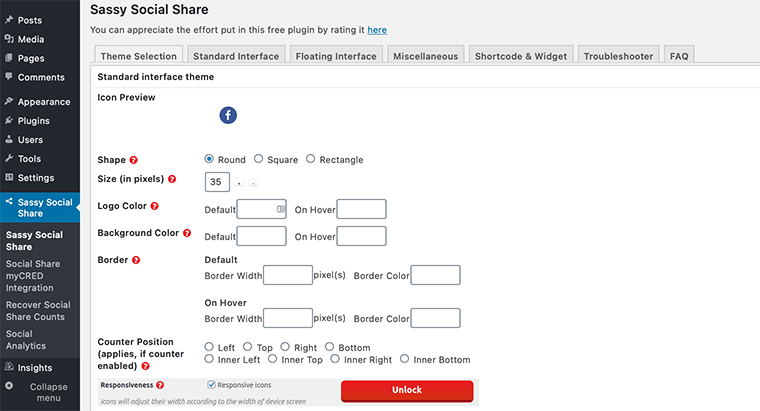Choose Inner Top counter position

[271, 359]
